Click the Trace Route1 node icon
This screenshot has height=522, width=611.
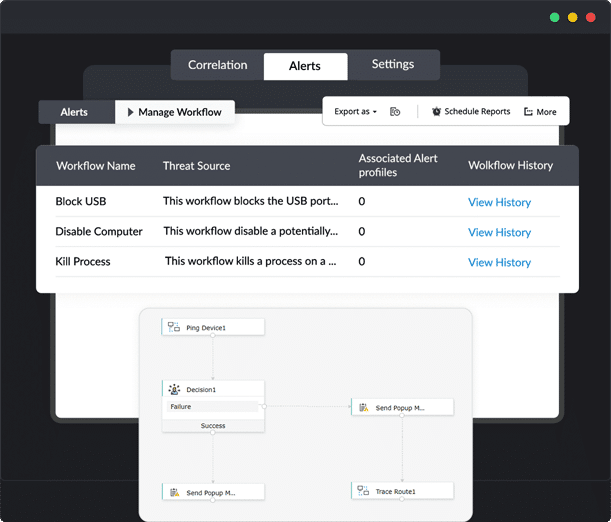pyautogui.click(x=363, y=491)
